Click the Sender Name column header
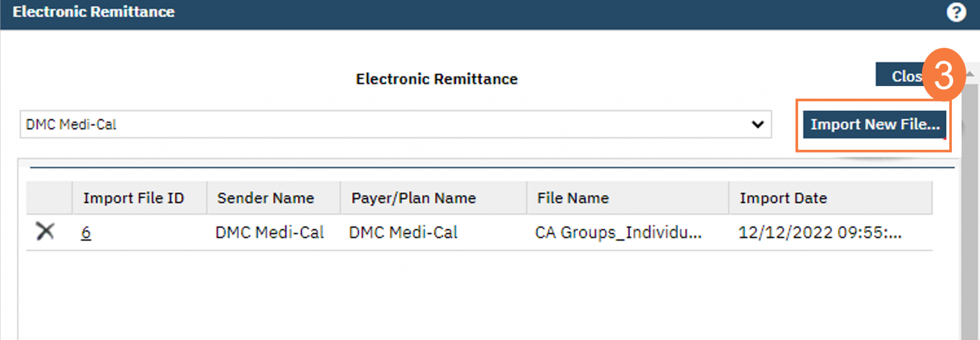Viewport: 980px width, 340px height. (266, 198)
